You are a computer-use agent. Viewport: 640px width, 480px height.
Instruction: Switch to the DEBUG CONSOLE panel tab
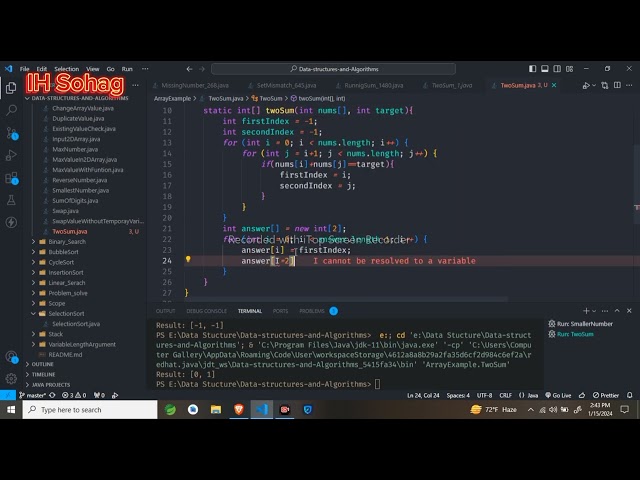(x=207, y=311)
